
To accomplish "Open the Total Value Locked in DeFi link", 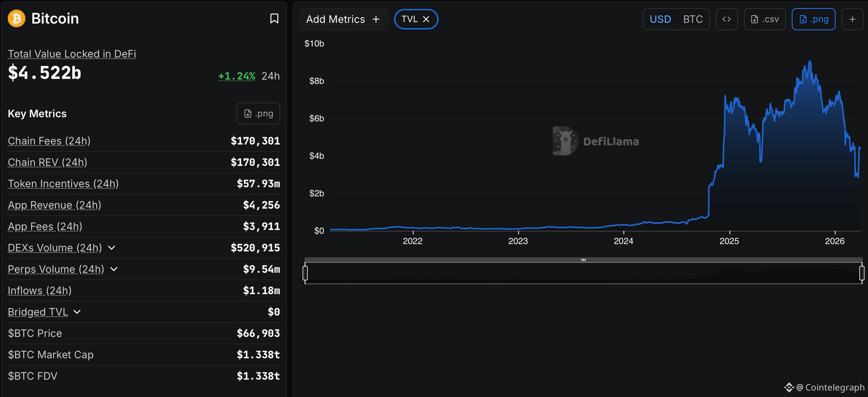I will pos(72,54).
